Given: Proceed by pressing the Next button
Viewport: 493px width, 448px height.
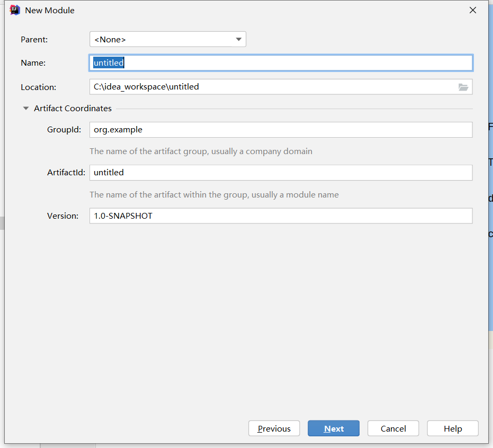Looking at the screenshot, I should pos(334,428).
